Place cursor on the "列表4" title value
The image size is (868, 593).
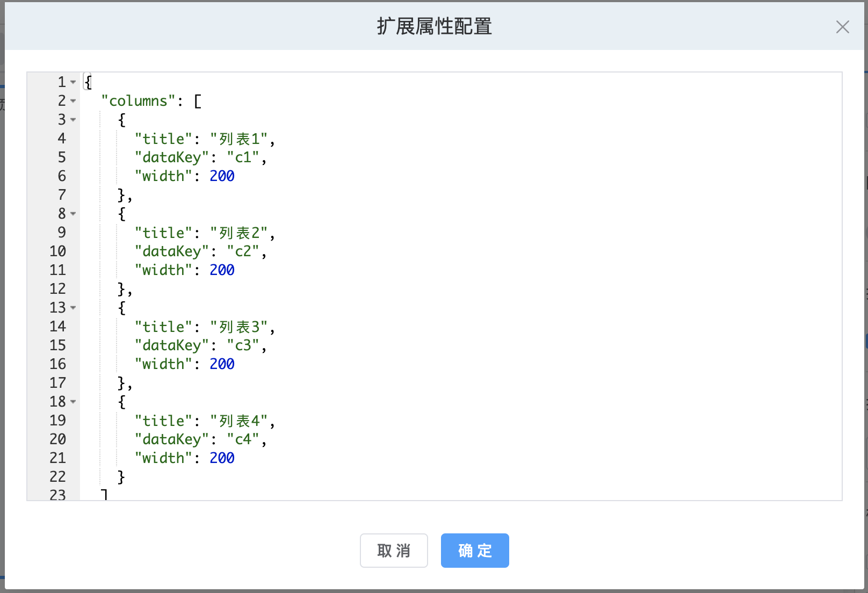pos(240,421)
